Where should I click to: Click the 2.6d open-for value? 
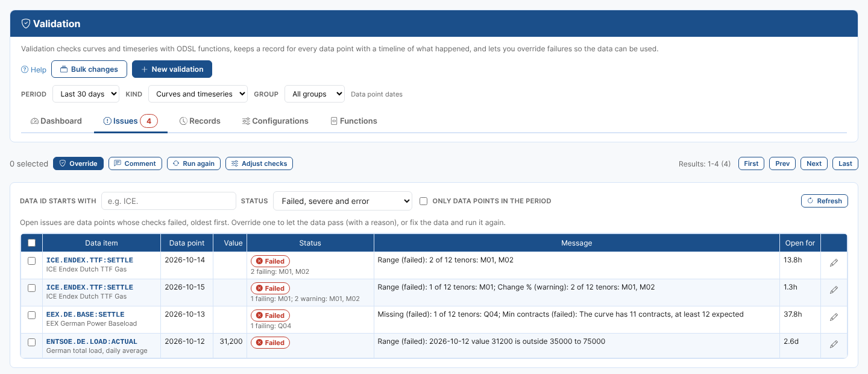click(791, 341)
